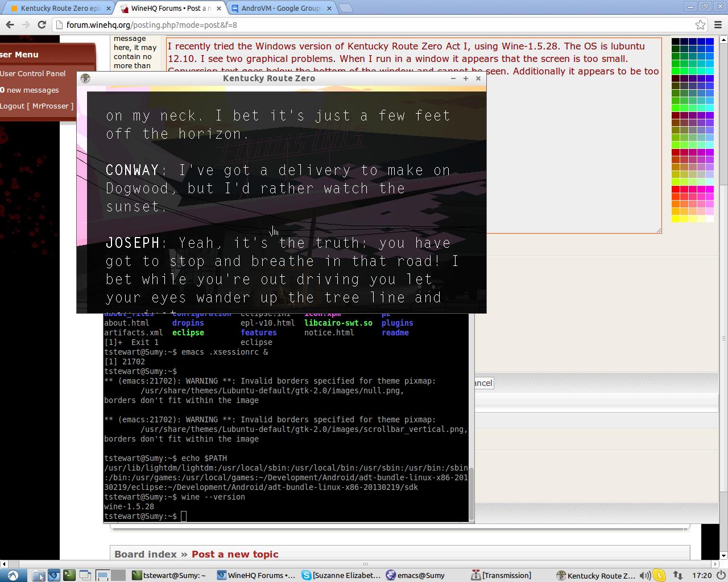Bookmark this page with the star icon
728x582 pixels.
click(x=701, y=25)
